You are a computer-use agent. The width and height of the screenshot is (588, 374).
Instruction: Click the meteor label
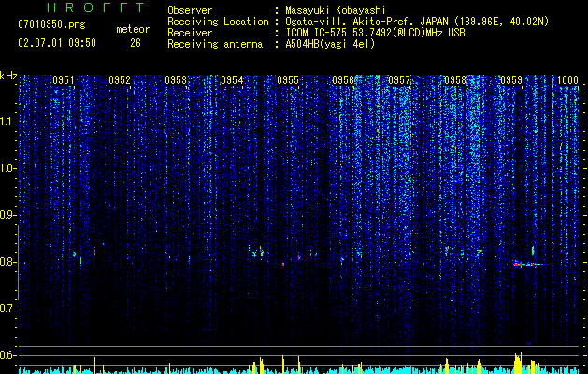coord(133,29)
